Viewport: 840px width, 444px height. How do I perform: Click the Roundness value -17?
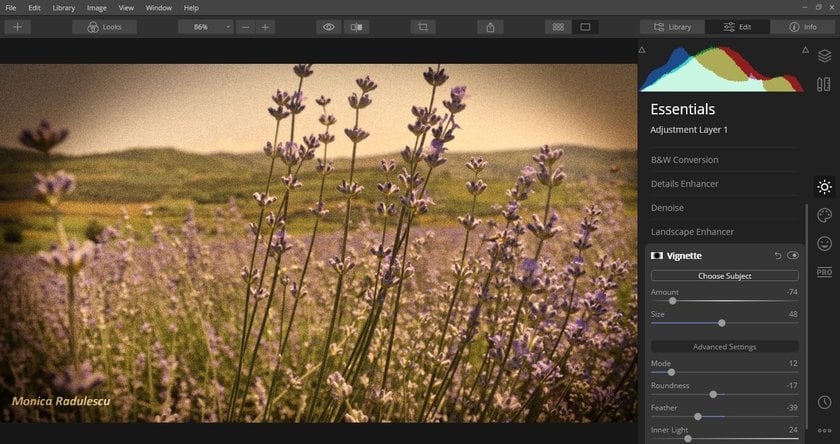coord(792,386)
